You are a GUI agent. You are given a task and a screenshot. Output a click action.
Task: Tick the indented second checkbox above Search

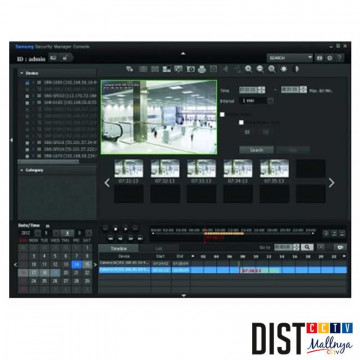coord(241,123)
